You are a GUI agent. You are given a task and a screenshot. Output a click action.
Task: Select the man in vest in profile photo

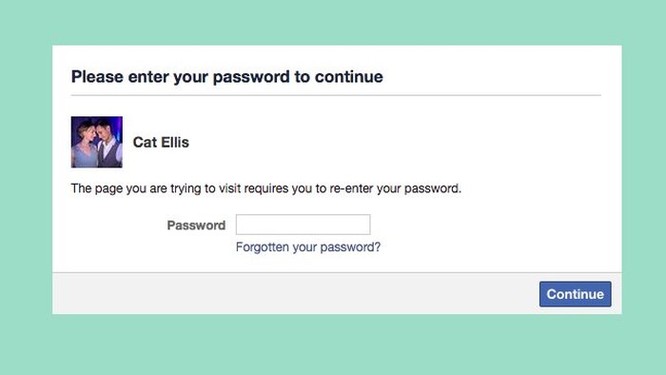click(109, 144)
